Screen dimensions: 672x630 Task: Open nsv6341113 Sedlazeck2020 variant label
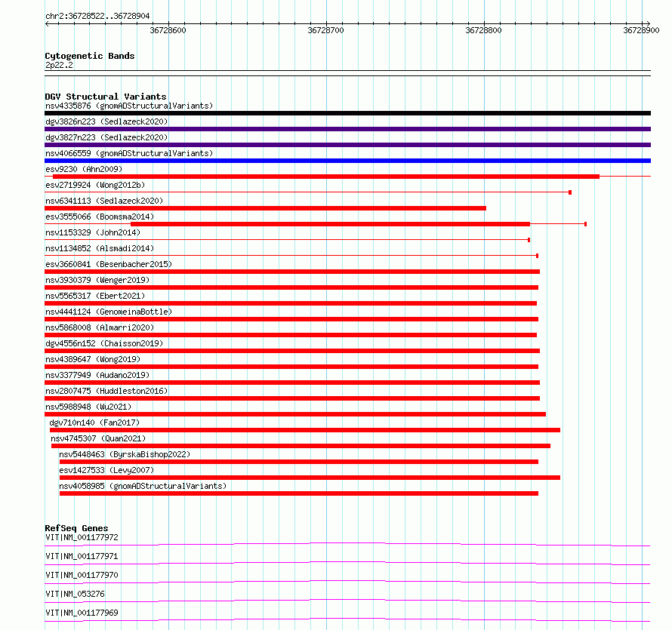pos(104,201)
